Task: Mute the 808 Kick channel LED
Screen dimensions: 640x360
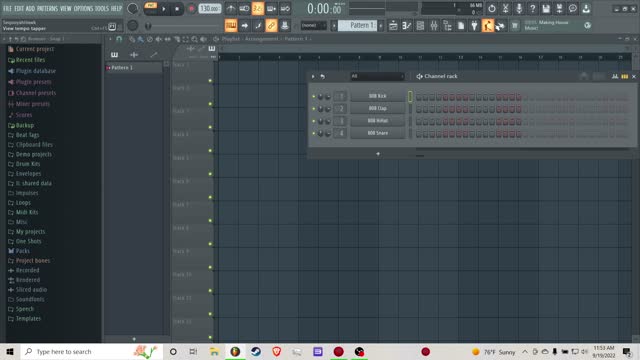Action: (x=313, y=96)
